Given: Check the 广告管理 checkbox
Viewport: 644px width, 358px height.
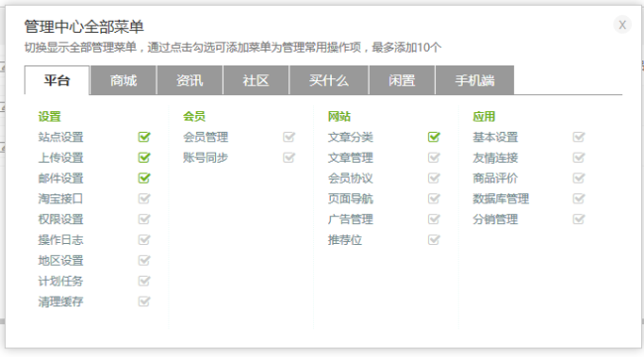Looking at the screenshot, I should 434,219.
